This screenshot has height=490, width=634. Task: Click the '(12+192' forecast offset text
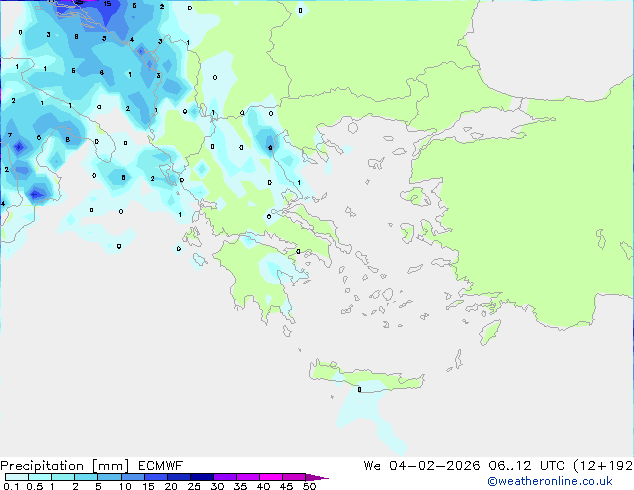click(x=603, y=466)
